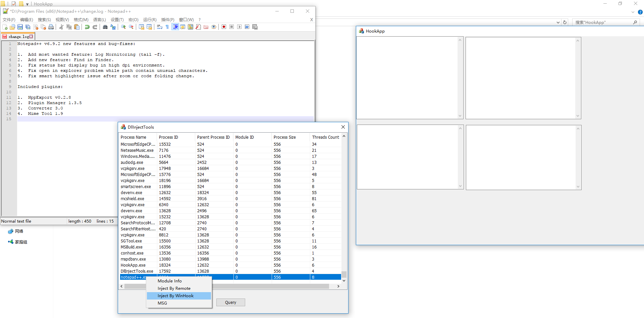Open the Replace tool icon
Screen dimensions: 644x318
click(x=113, y=27)
